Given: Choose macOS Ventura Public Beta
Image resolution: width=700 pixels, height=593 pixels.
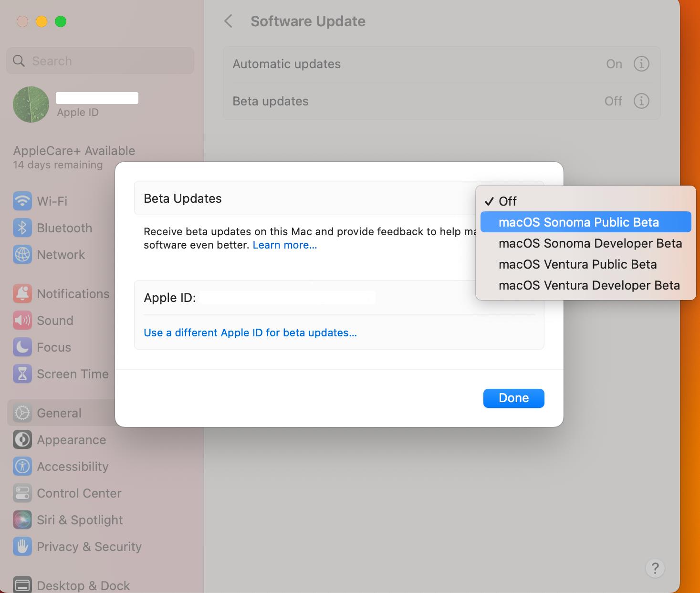Looking at the screenshot, I should 586,264.
